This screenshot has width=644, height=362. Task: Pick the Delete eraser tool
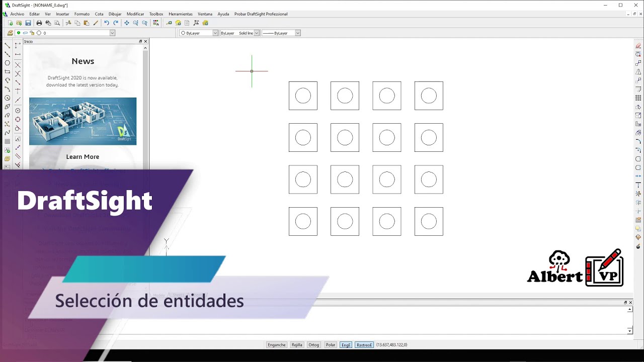[x=638, y=46]
